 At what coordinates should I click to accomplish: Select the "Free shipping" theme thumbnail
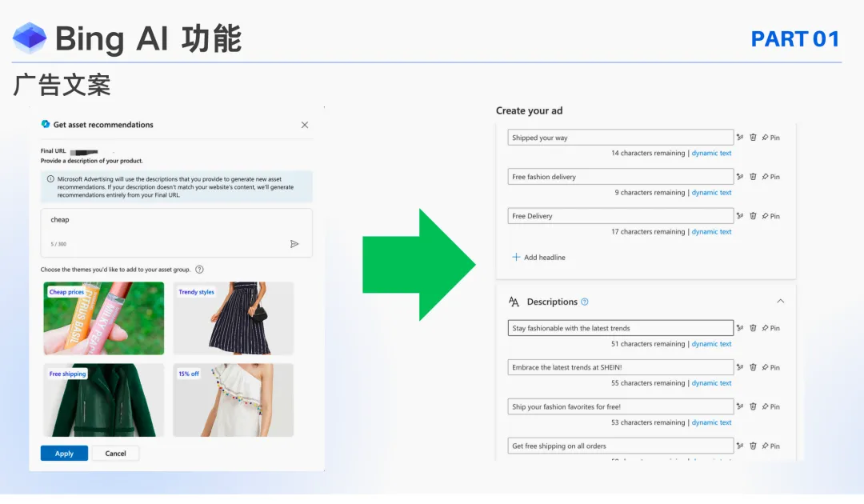pos(103,400)
